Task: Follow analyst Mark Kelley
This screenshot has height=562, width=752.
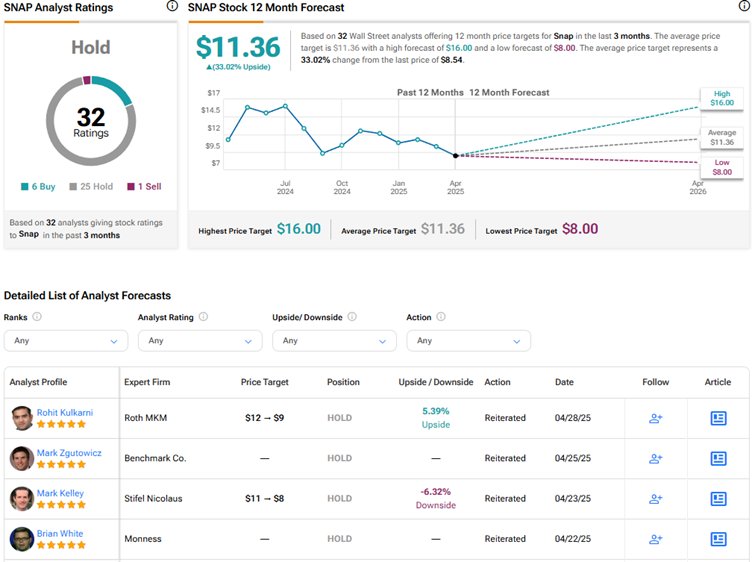Action: click(x=656, y=499)
